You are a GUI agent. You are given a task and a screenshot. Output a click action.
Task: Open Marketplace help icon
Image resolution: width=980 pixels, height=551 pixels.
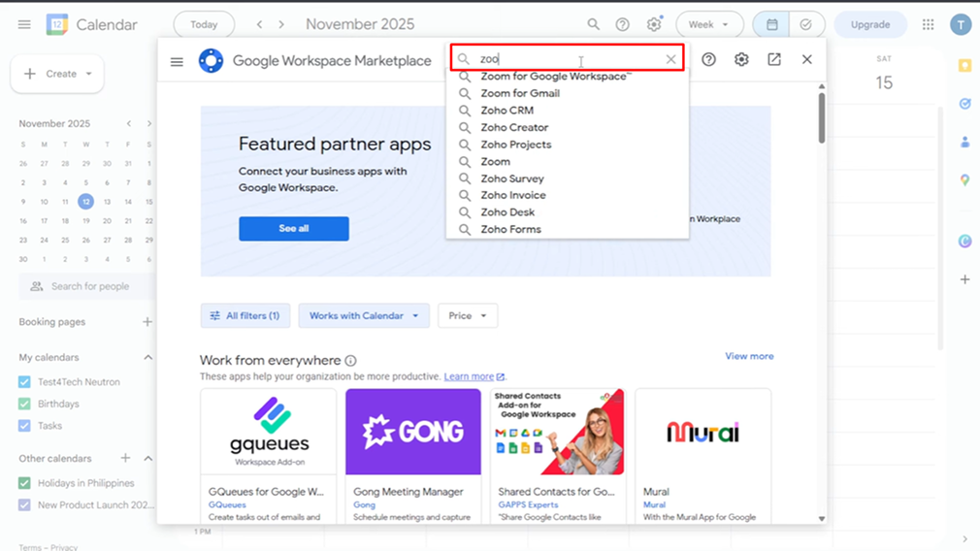(708, 59)
